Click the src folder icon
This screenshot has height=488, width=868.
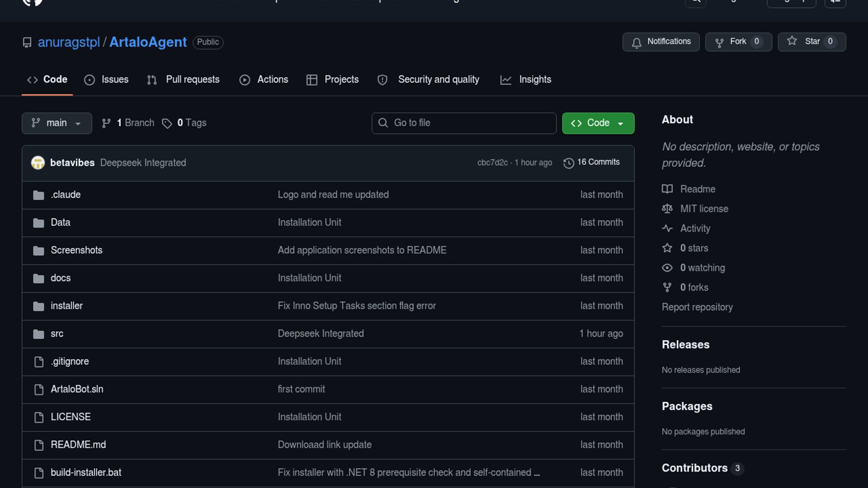click(x=39, y=334)
